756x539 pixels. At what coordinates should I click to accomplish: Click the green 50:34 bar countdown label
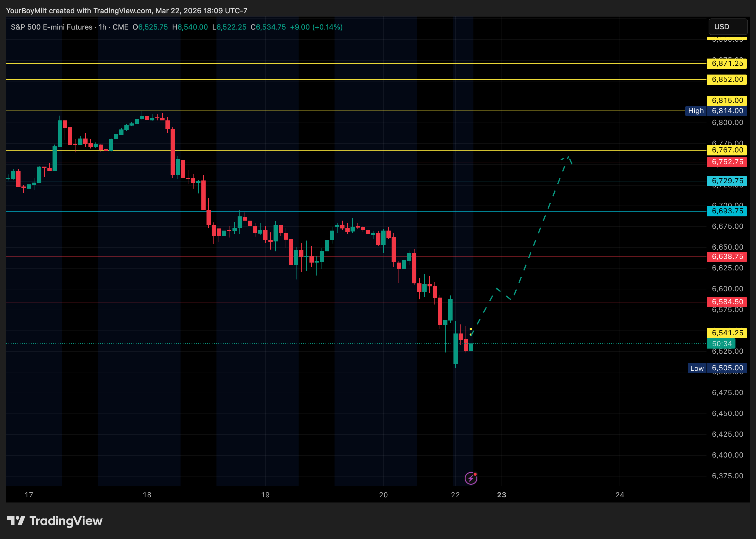pyautogui.click(x=721, y=343)
